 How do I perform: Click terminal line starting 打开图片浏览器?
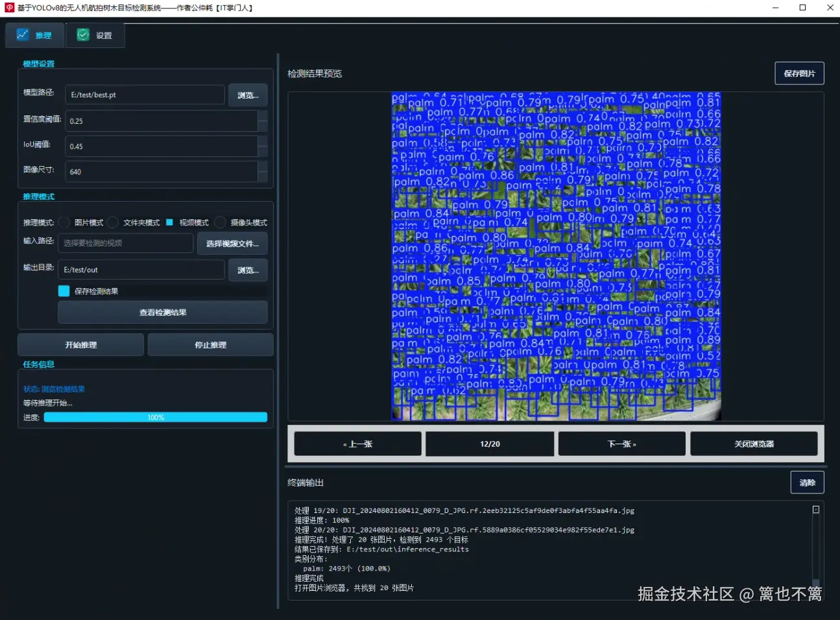pos(354,588)
